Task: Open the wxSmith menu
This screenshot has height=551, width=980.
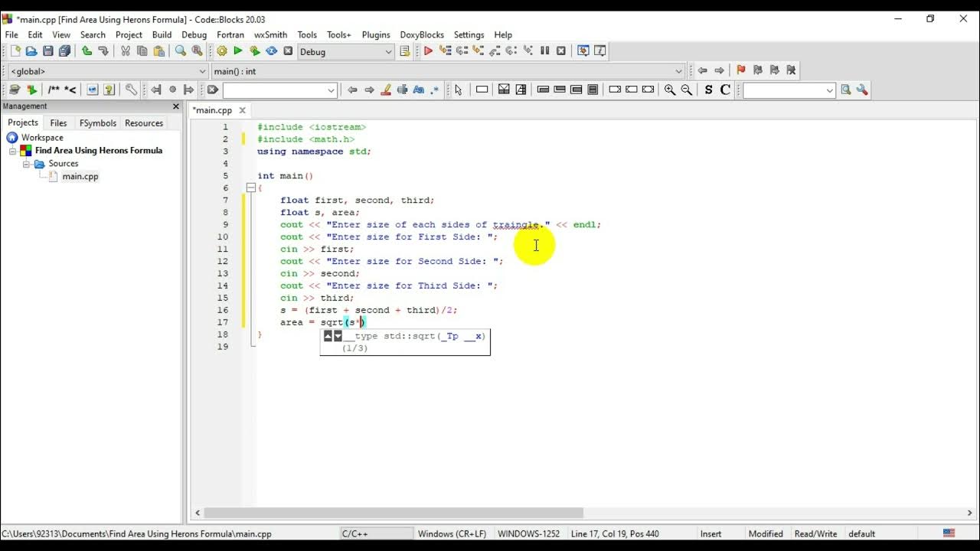Action: pos(270,34)
